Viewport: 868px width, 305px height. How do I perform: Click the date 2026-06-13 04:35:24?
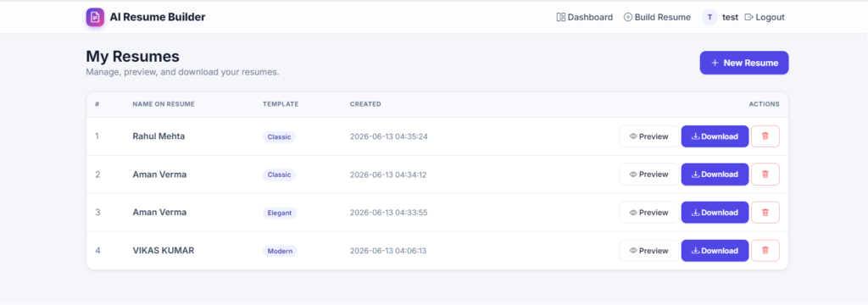[388, 136]
